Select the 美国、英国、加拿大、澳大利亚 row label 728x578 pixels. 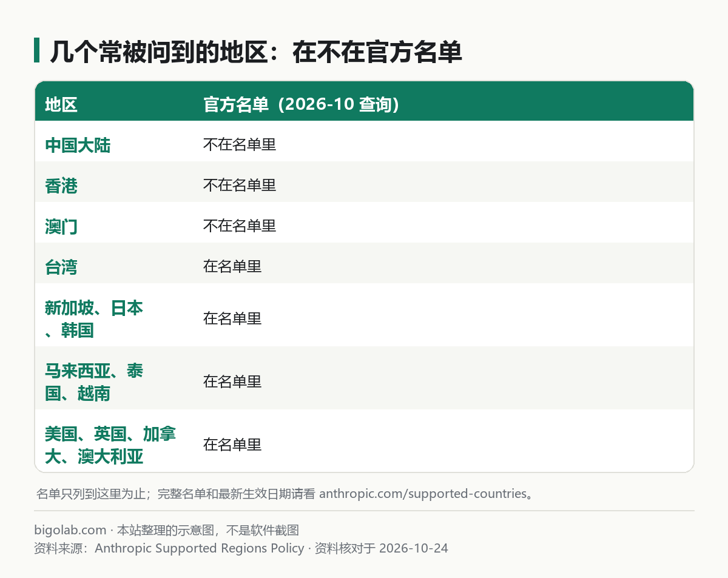110,445
